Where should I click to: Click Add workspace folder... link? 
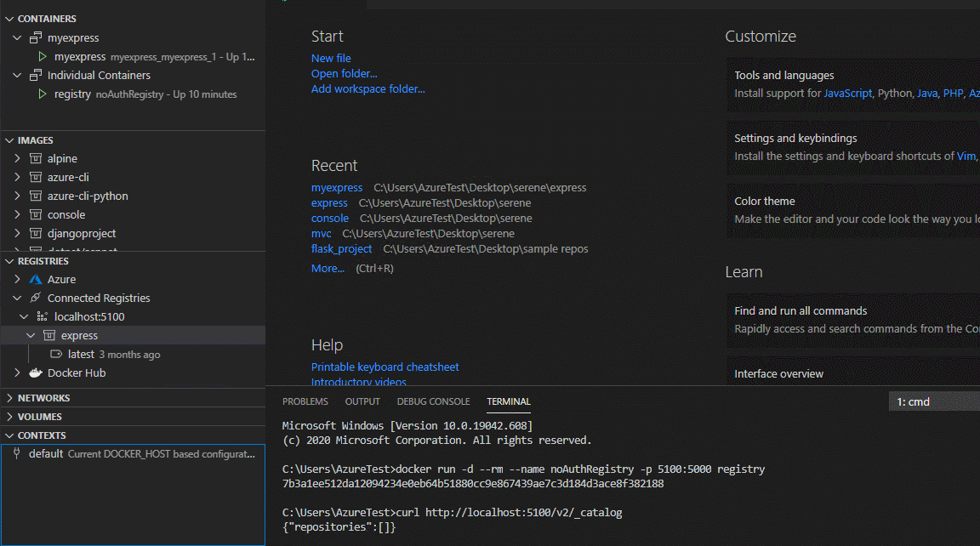tap(368, 88)
